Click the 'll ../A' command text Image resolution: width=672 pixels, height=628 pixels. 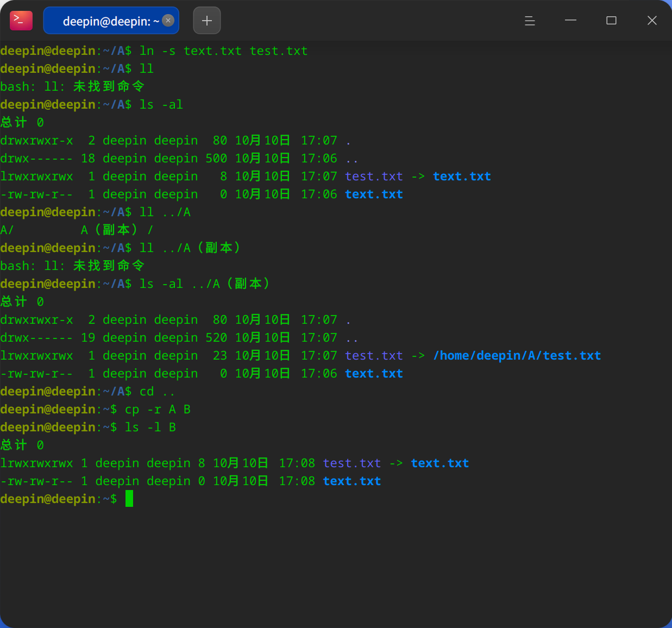(165, 212)
